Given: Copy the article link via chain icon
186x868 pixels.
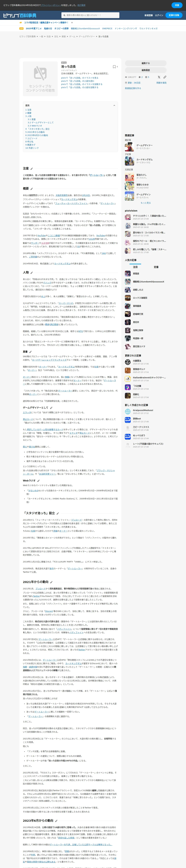Looking at the screenshot, I should click(165, 77).
